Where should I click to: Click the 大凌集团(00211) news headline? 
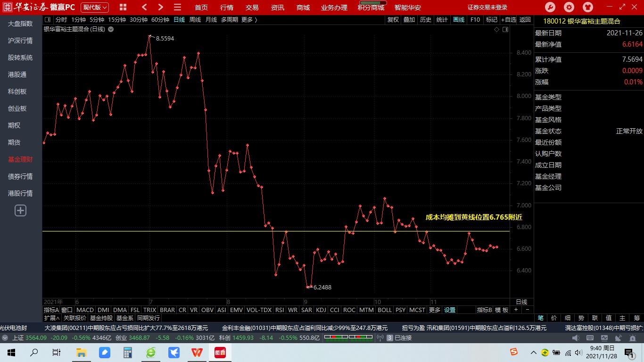(x=126, y=328)
